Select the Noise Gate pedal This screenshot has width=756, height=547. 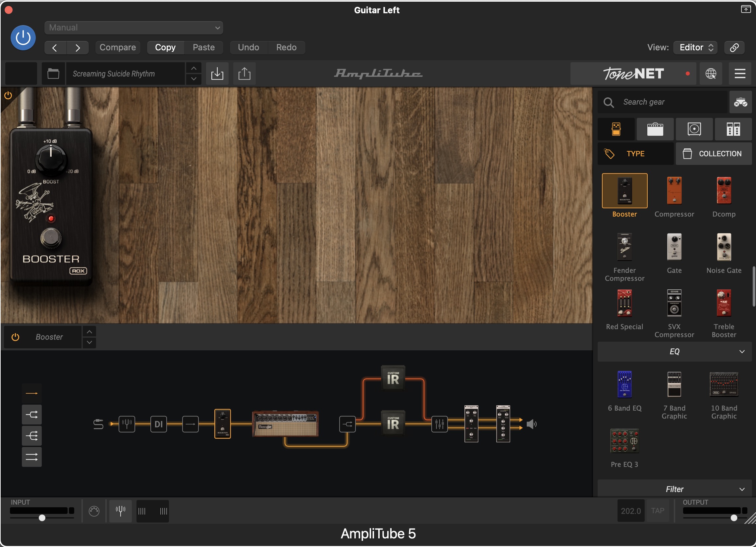(x=724, y=247)
